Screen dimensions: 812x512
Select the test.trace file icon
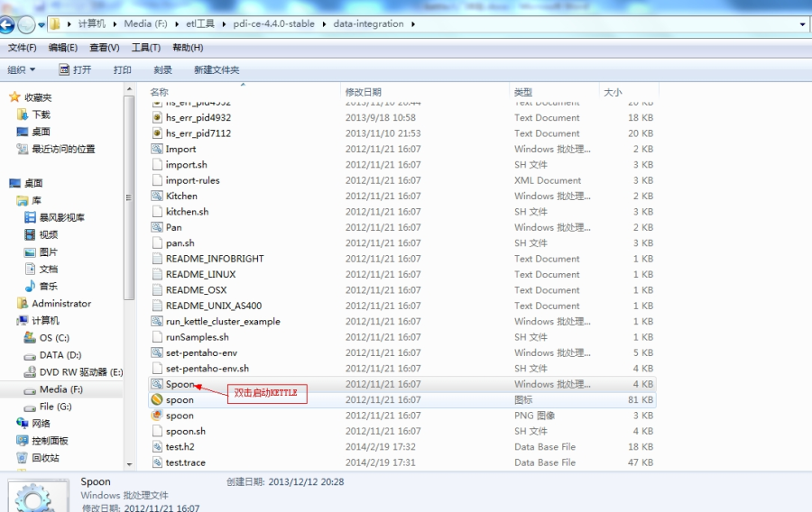[x=157, y=462]
